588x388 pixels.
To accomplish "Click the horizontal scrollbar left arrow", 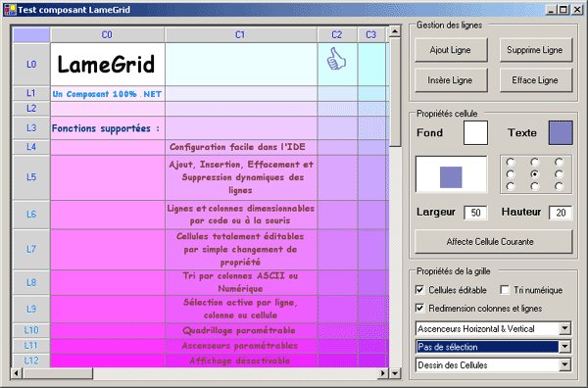I will point(17,373).
